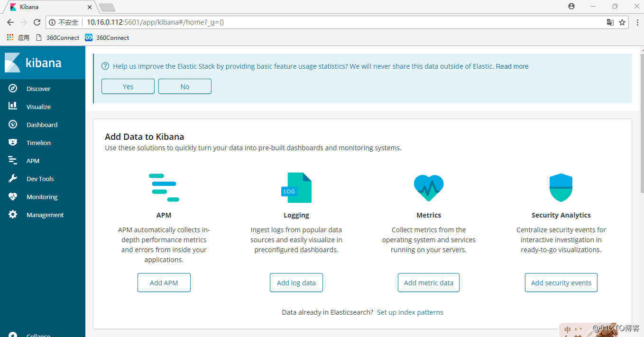
Task: Click the Add APM button
Action: click(x=164, y=282)
